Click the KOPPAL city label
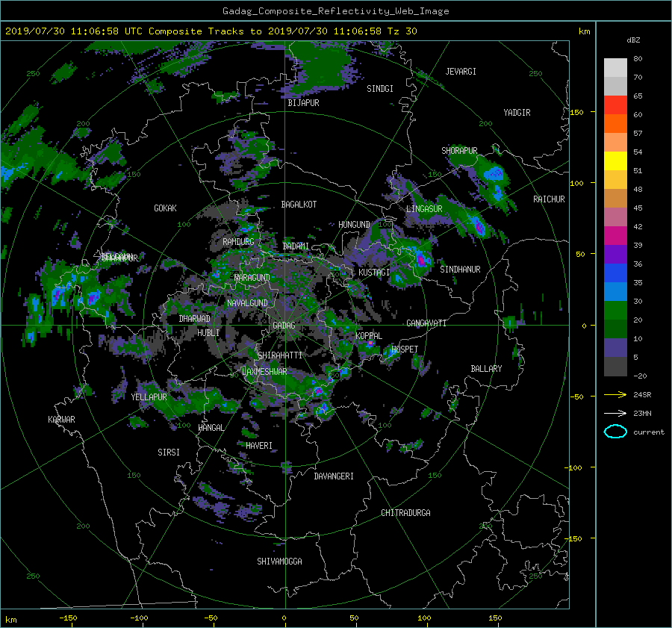The width and height of the screenshot is (672, 628). click(369, 335)
